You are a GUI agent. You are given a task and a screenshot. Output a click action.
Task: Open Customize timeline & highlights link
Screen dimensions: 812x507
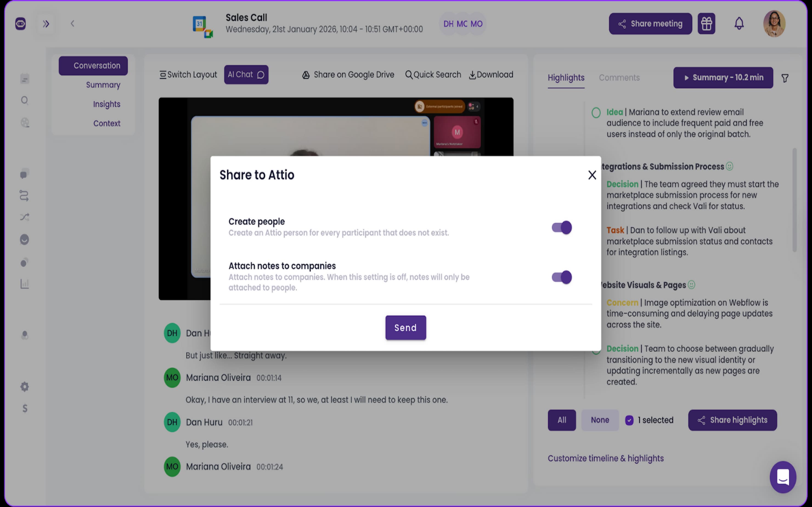coord(605,458)
